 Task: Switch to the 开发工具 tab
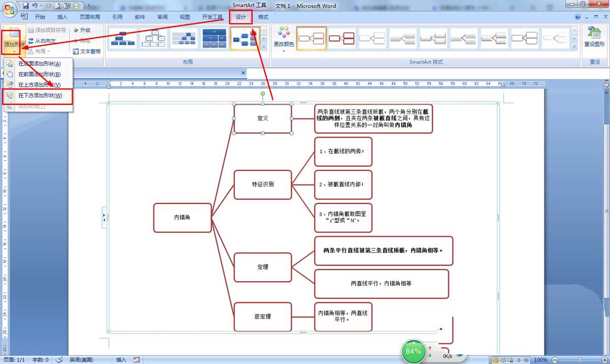click(212, 17)
